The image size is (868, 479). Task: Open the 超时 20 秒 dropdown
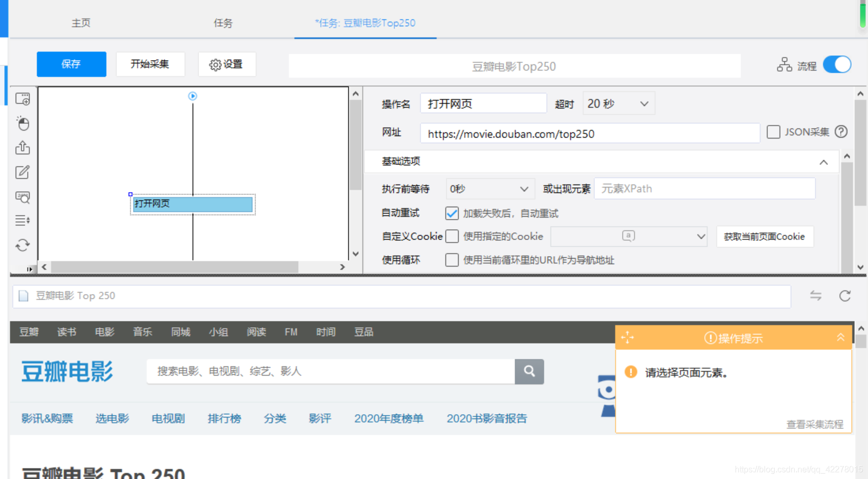point(618,104)
